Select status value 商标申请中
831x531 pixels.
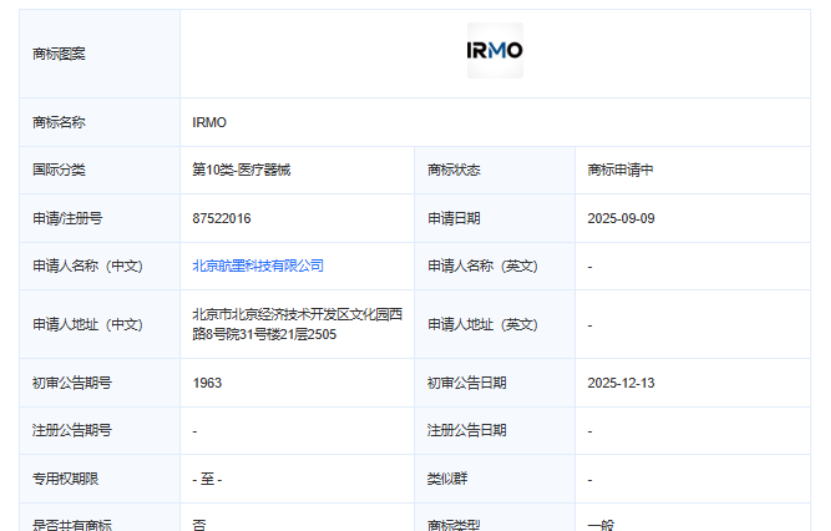pyautogui.click(x=620, y=170)
